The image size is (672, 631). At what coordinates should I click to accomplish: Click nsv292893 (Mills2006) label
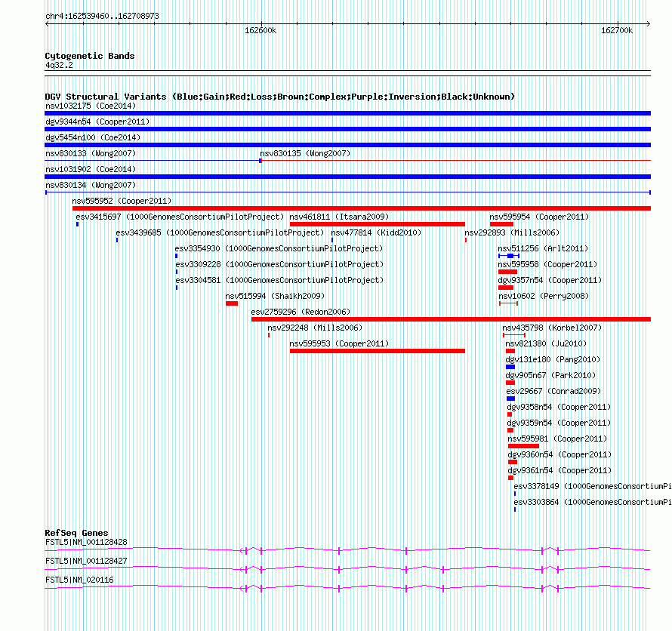point(512,232)
